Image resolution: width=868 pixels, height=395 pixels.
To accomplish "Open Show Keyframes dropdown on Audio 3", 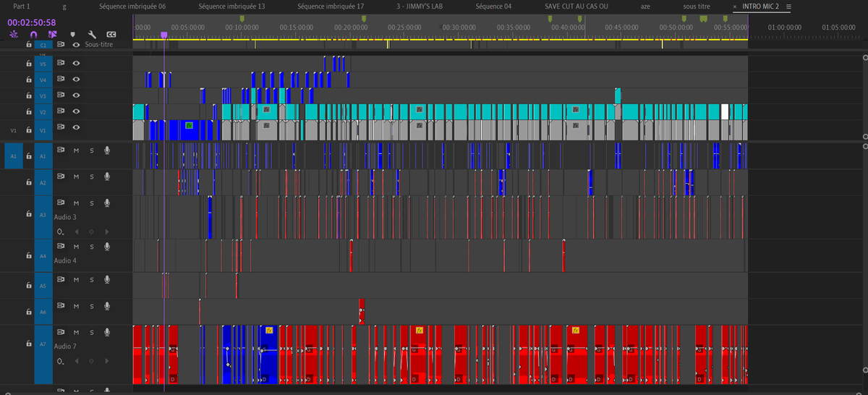I will click(60, 232).
